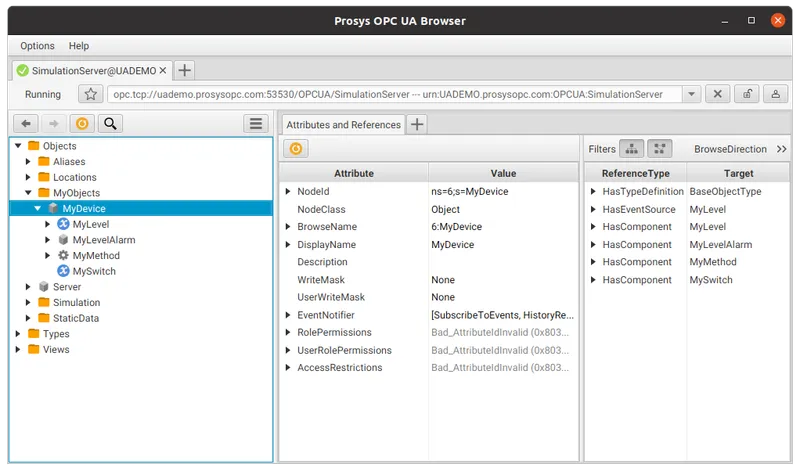This screenshot has height=471, width=800.
Task: Add a new view tab beside Attributes and References
Action: [417, 124]
